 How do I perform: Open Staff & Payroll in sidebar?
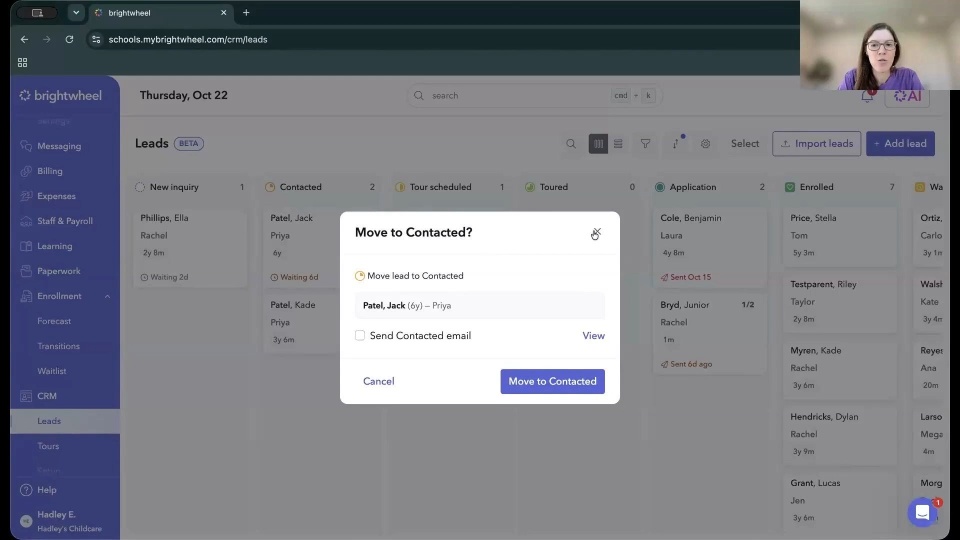click(x=65, y=221)
